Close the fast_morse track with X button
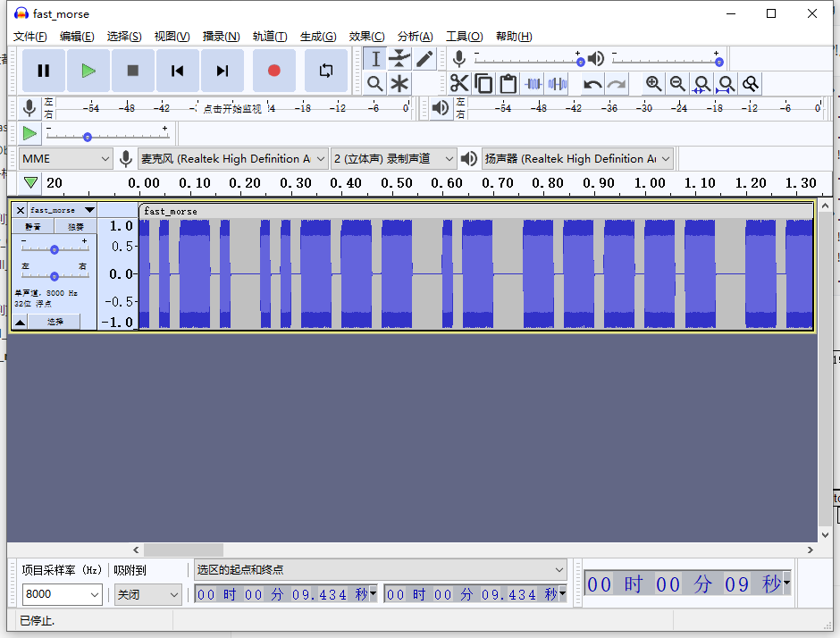 click(x=21, y=210)
